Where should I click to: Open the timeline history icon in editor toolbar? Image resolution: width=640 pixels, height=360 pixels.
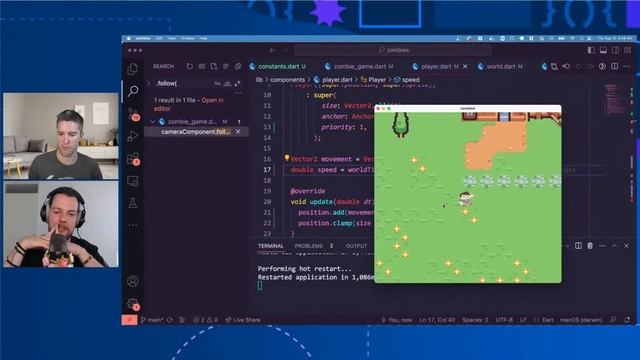click(602, 66)
